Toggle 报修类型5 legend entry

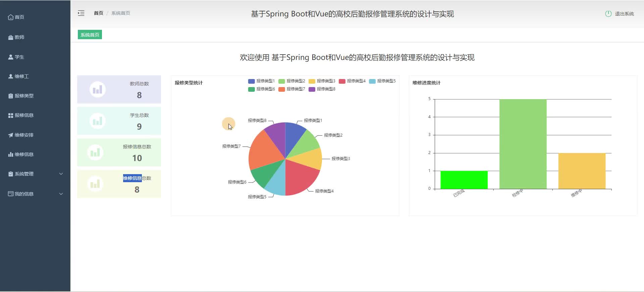(x=382, y=81)
